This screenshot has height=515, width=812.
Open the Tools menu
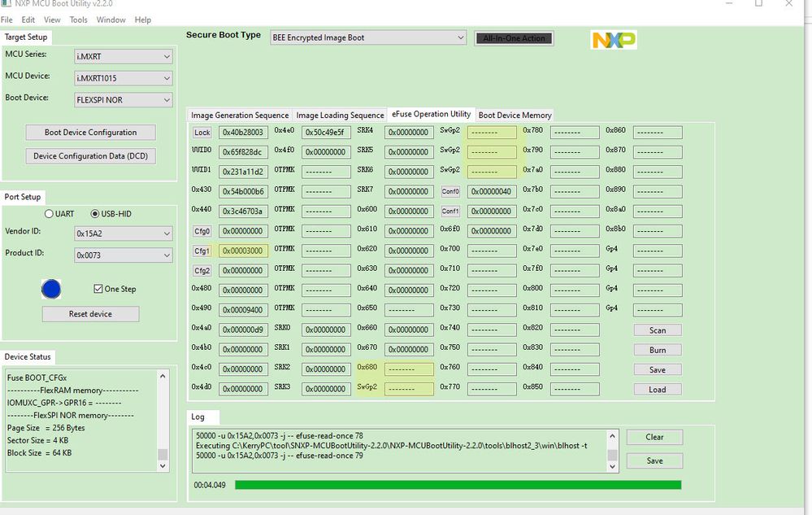[78, 20]
